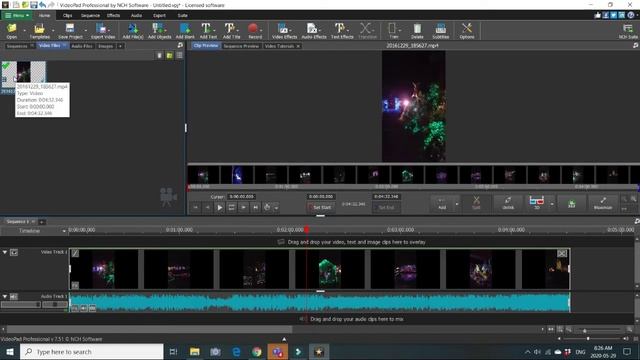Screen dimensions: 640x360
Task: Click the thumbs-up like icon
Action: (598, 15)
